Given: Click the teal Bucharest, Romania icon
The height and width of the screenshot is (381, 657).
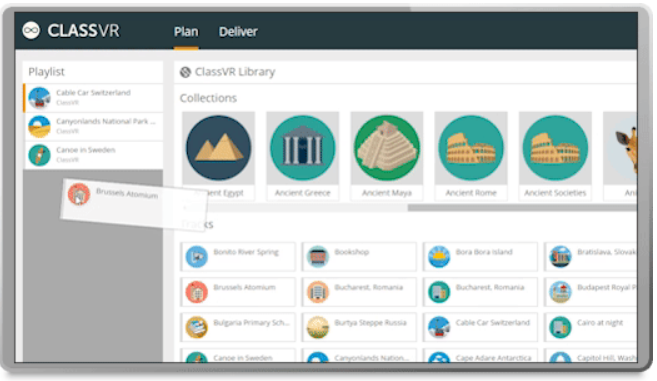Looking at the screenshot, I should (x=439, y=292).
